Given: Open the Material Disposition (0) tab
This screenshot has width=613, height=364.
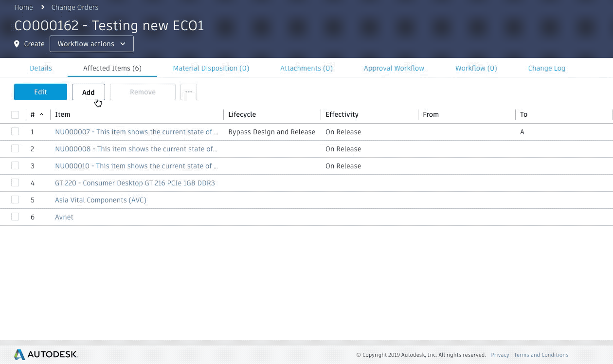Looking at the screenshot, I should pyautogui.click(x=211, y=68).
